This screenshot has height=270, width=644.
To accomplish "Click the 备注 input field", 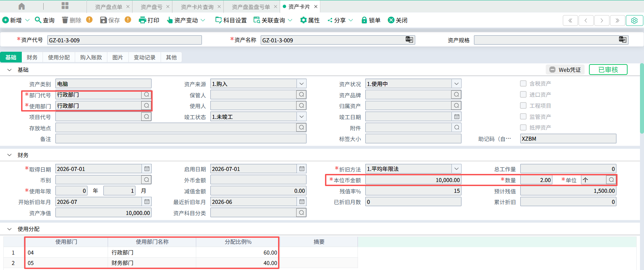I will tap(181, 139).
